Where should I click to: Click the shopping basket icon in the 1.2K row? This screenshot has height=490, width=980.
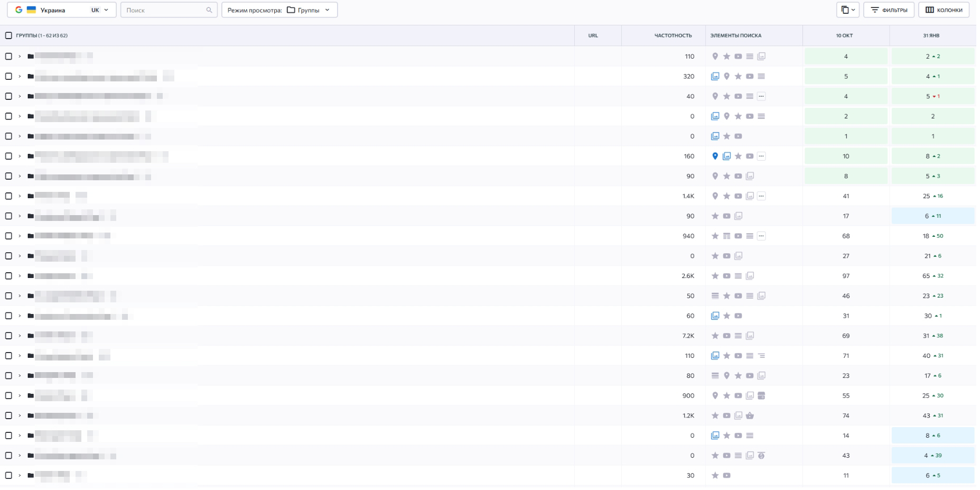pyautogui.click(x=750, y=415)
